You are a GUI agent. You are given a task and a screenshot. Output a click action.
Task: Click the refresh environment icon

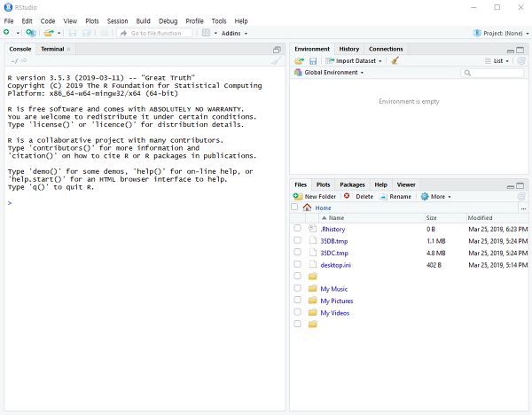521,60
